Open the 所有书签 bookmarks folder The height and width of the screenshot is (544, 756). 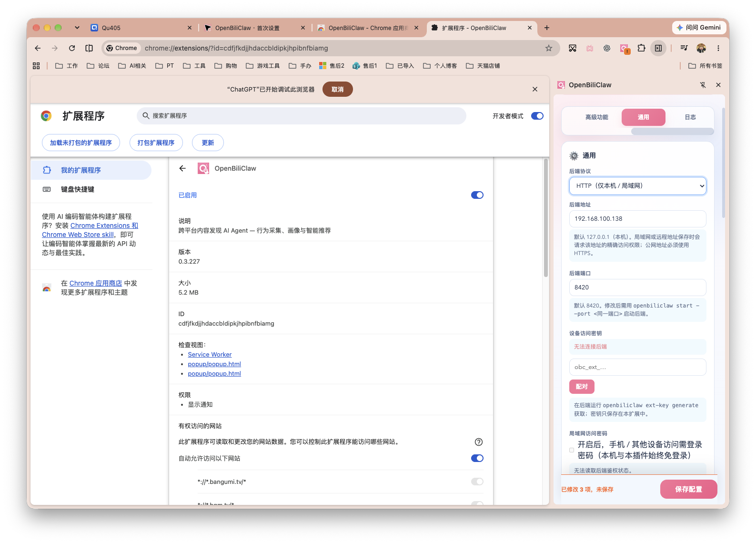[x=706, y=66]
